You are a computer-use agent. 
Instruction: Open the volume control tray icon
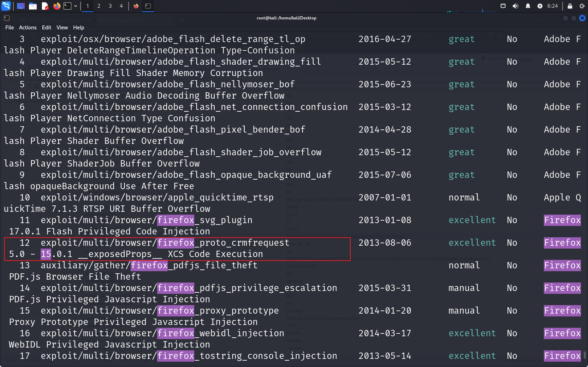(516, 6)
